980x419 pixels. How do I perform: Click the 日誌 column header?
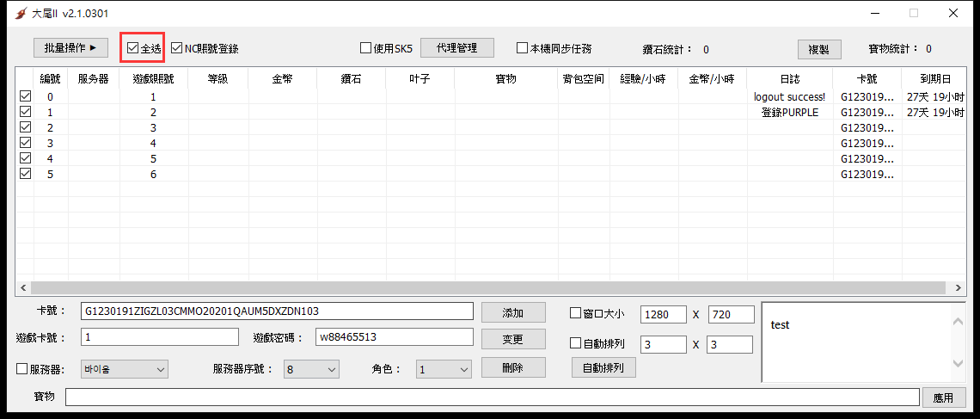(x=789, y=79)
